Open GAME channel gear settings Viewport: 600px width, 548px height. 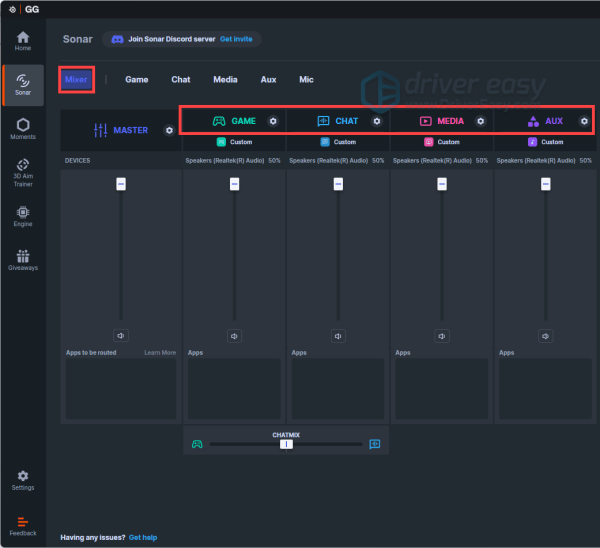coord(273,121)
